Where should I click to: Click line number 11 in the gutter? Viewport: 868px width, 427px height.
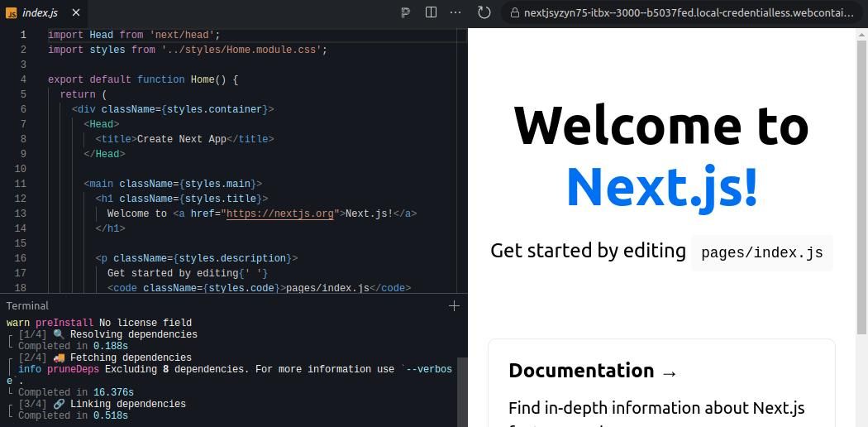point(21,184)
